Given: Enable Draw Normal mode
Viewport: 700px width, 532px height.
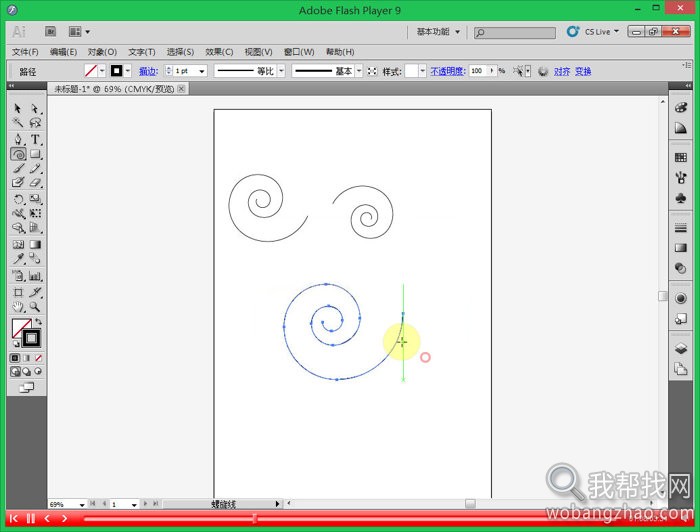Looking at the screenshot, I should [15, 371].
